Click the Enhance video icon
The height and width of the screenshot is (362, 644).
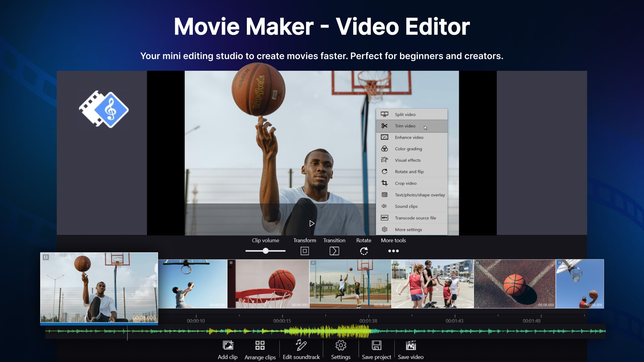[384, 137]
